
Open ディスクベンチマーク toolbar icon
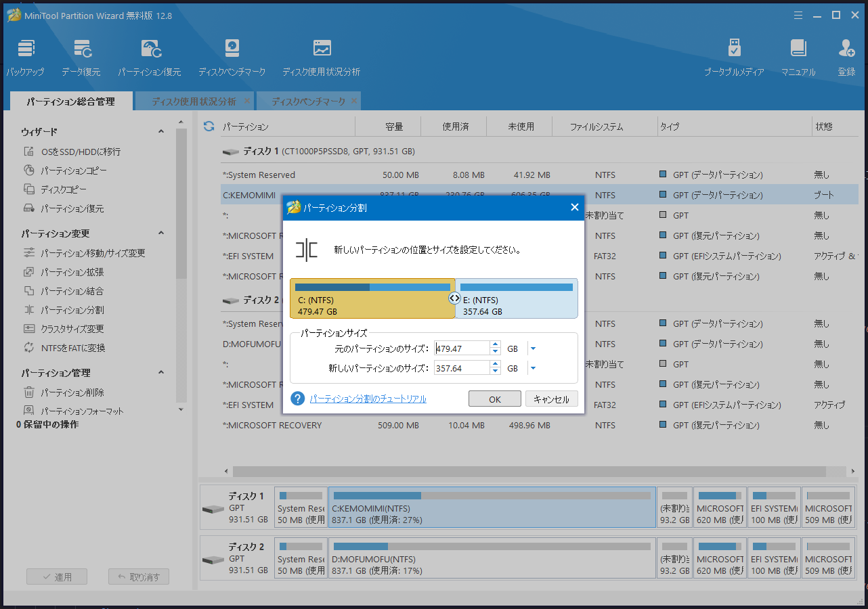[x=232, y=49]
